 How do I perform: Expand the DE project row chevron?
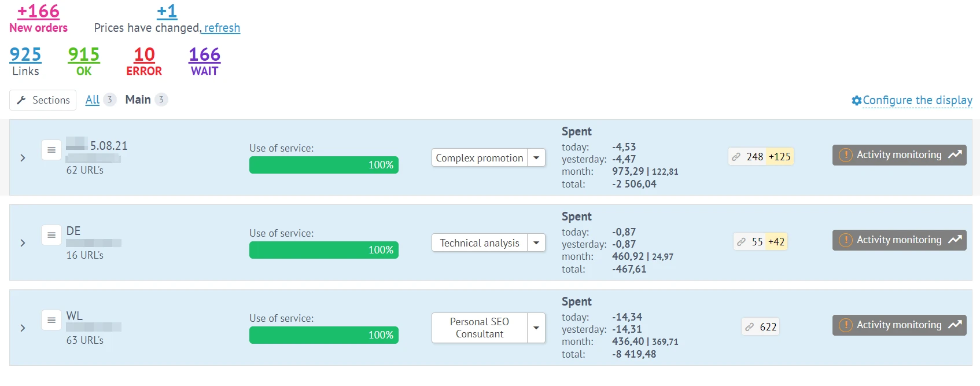23,242
